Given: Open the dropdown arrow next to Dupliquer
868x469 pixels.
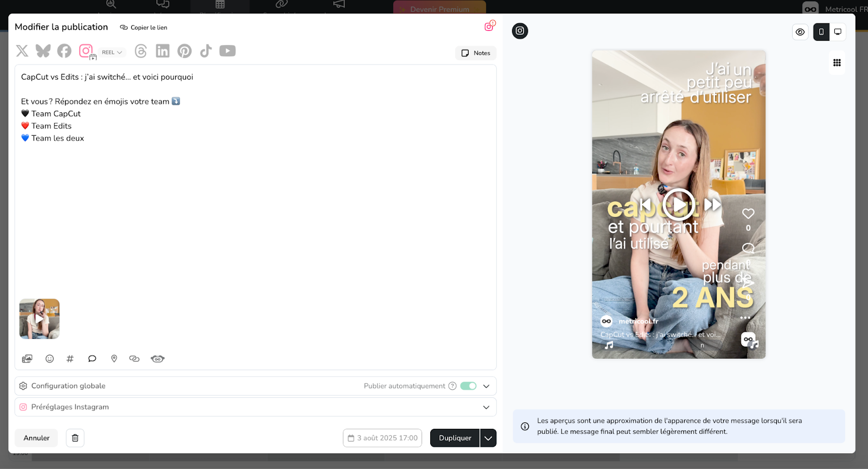Looking at the screenshot, I should click(x=488, y=438).
